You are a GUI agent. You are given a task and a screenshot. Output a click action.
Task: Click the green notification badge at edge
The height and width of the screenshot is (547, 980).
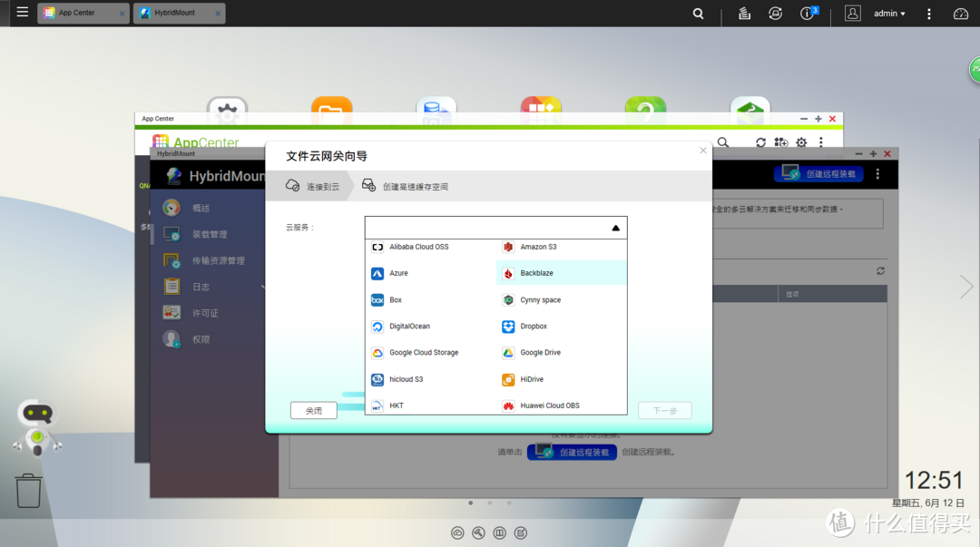point(975,69)
